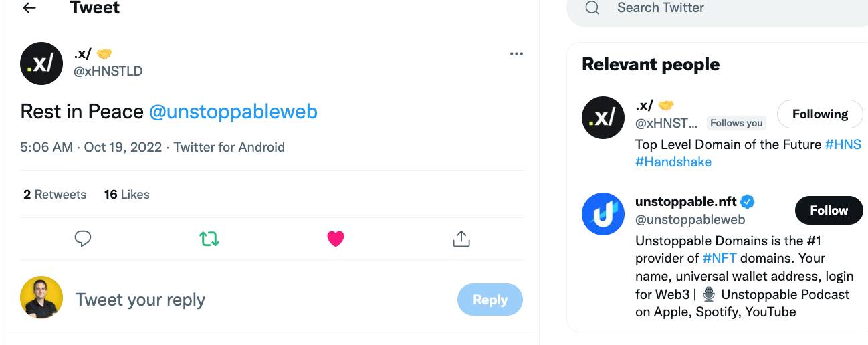Click the tweet author's .x/ avatar
The width and height of the screenshot is (868, 345).
[41, 64]
